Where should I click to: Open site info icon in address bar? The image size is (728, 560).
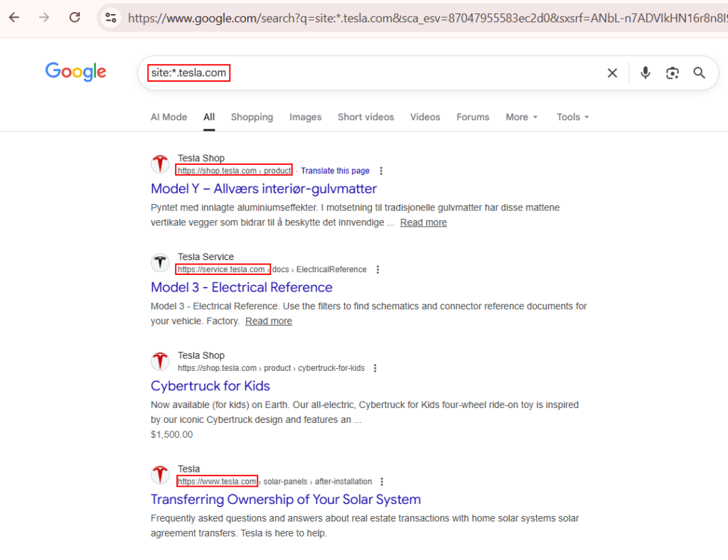(x=109, y=18)
